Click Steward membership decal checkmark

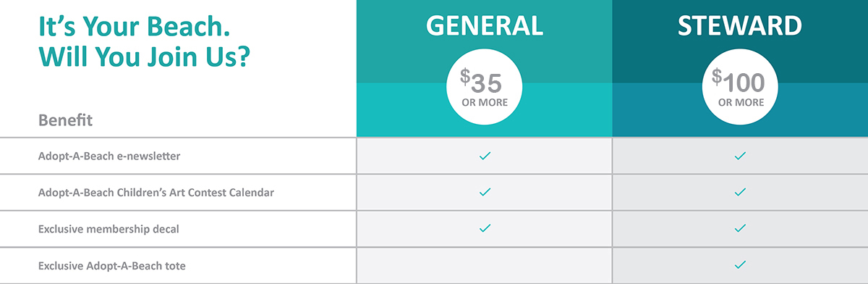click(x=739, y=228)
